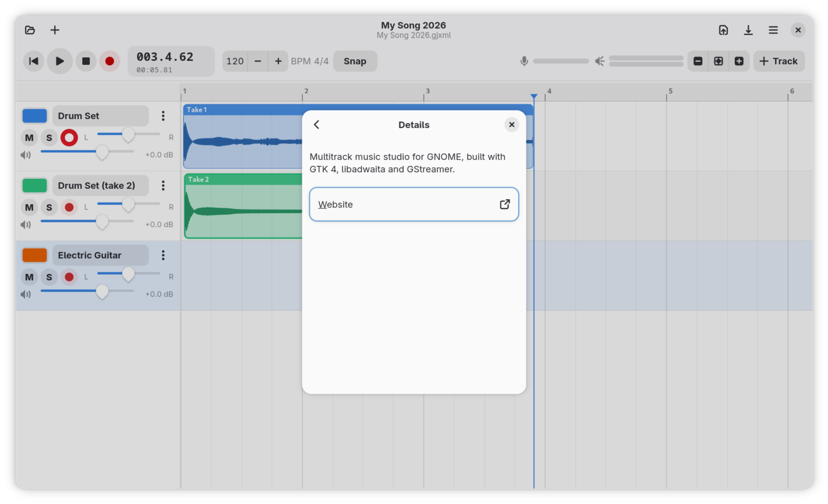Viewport: 828px width, 504px height.
Task: Stop playback with the square button
Action: [x=86, y=61]
